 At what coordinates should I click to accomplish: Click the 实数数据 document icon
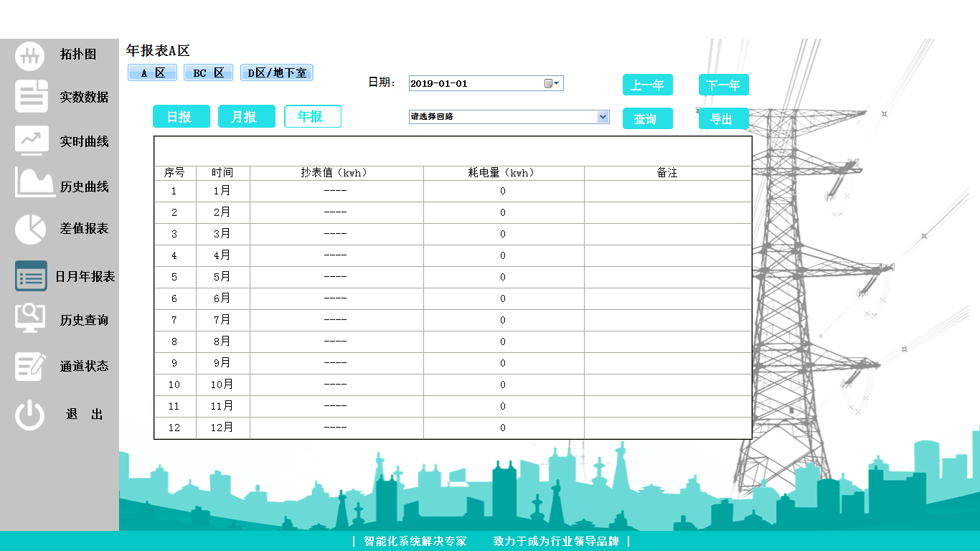pos(31,97)
